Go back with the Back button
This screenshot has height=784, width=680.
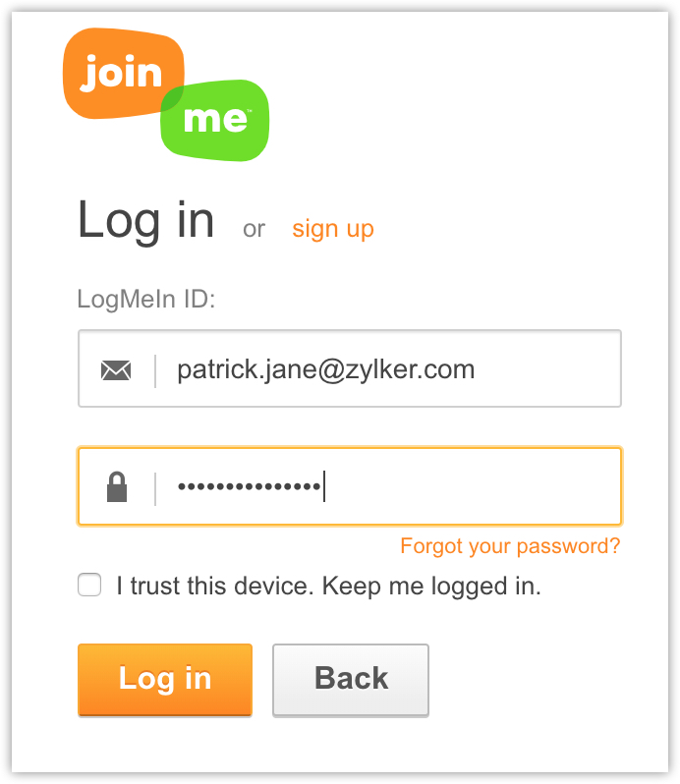351,679
